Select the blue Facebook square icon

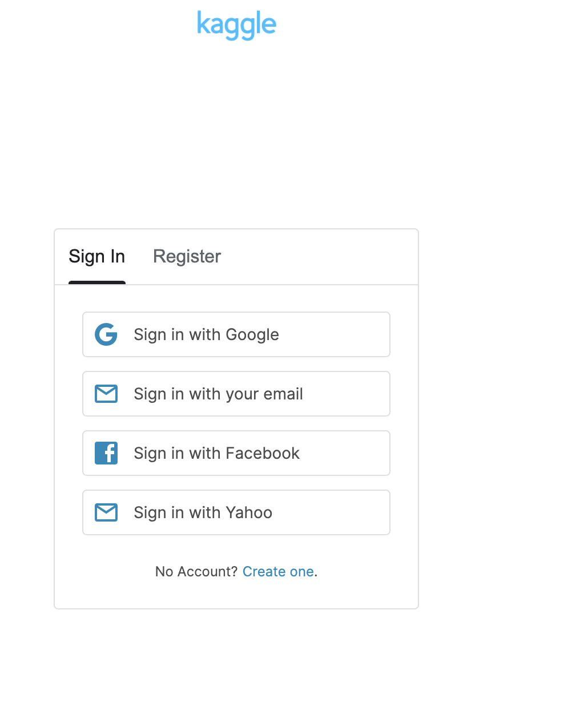(106, 453)
